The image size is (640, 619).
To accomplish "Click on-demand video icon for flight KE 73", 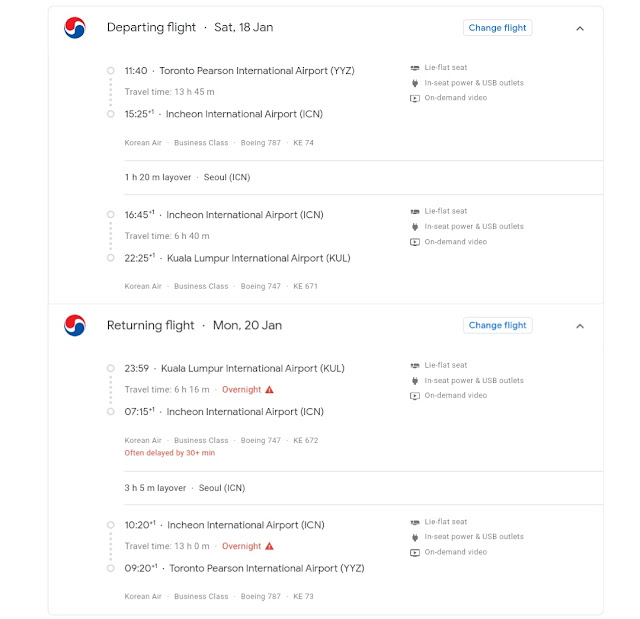I will [x=415, y=552].
